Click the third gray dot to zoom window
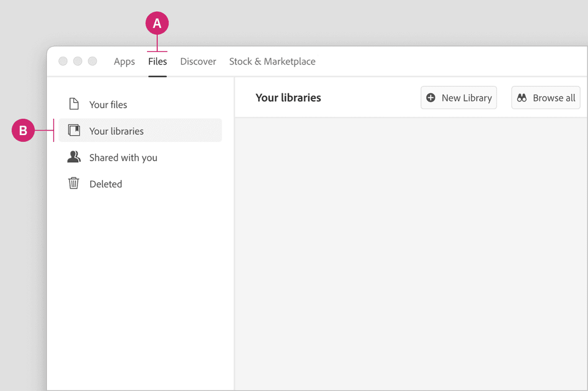This screenshot has height=391, width=588. pyautogui.click(x=92, y=61)
